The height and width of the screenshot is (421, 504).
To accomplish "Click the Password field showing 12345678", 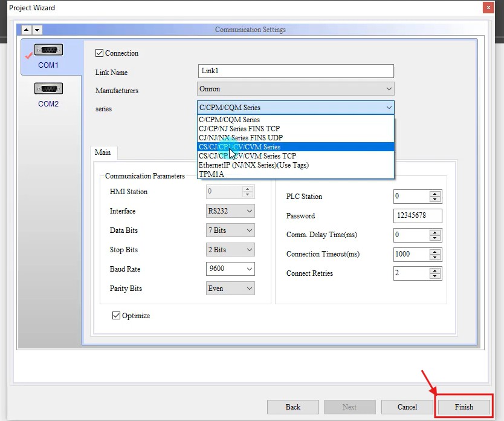I will [418, 215].
